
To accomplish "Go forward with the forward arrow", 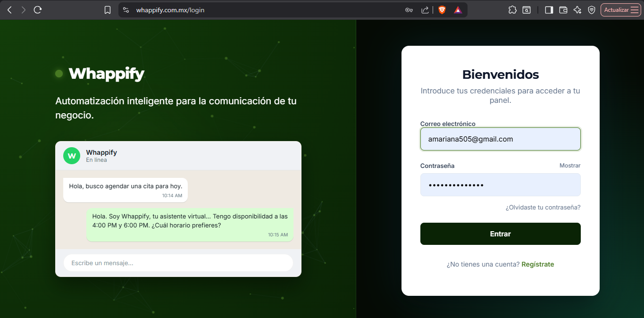I will pos(24,10).
